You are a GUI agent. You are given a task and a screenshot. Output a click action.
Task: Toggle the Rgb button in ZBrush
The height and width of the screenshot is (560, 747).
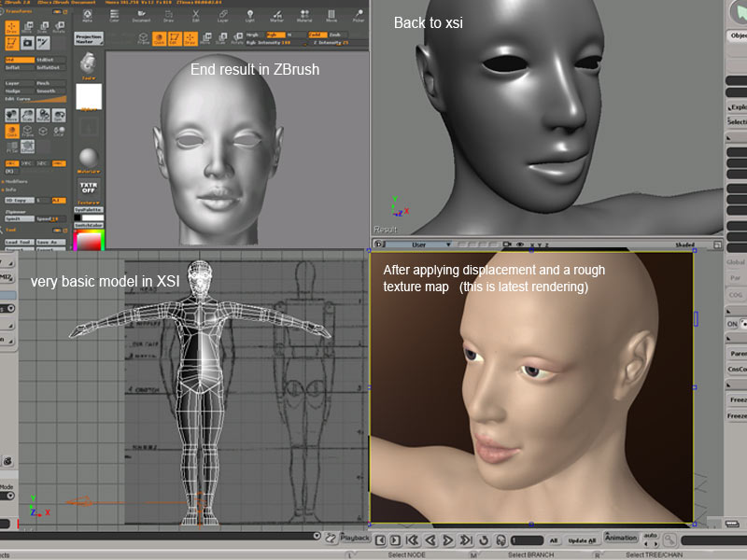pos(275,35)
